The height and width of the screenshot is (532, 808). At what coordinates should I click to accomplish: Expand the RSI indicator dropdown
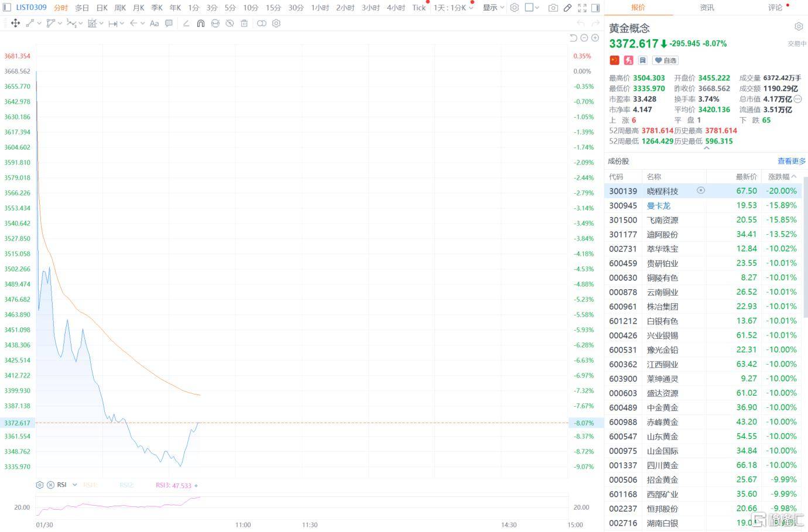pos(75,485)
